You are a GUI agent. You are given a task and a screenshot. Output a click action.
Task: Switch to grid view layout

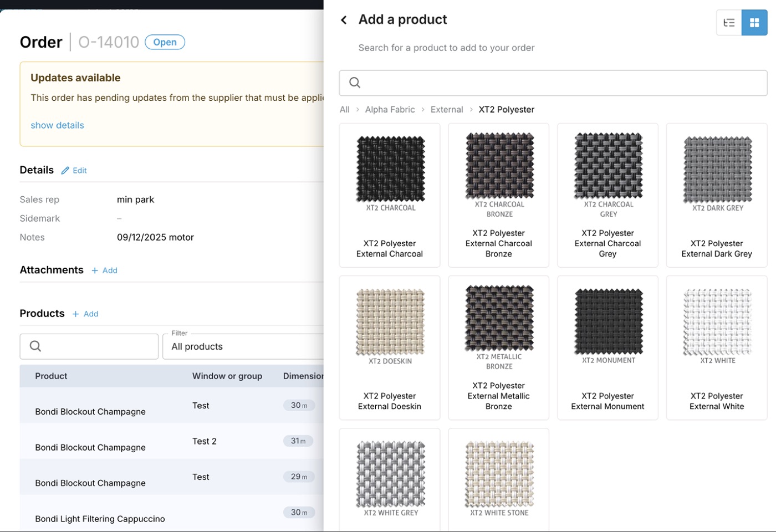[754, 23]
